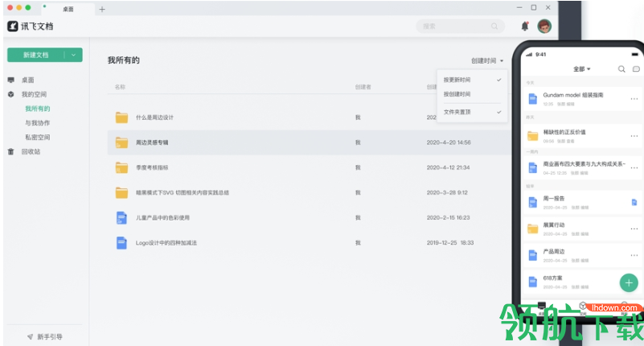This screenshot has height=346, width=644.
Task: Add a new tab with plus button
Action: tap(102, 9)
